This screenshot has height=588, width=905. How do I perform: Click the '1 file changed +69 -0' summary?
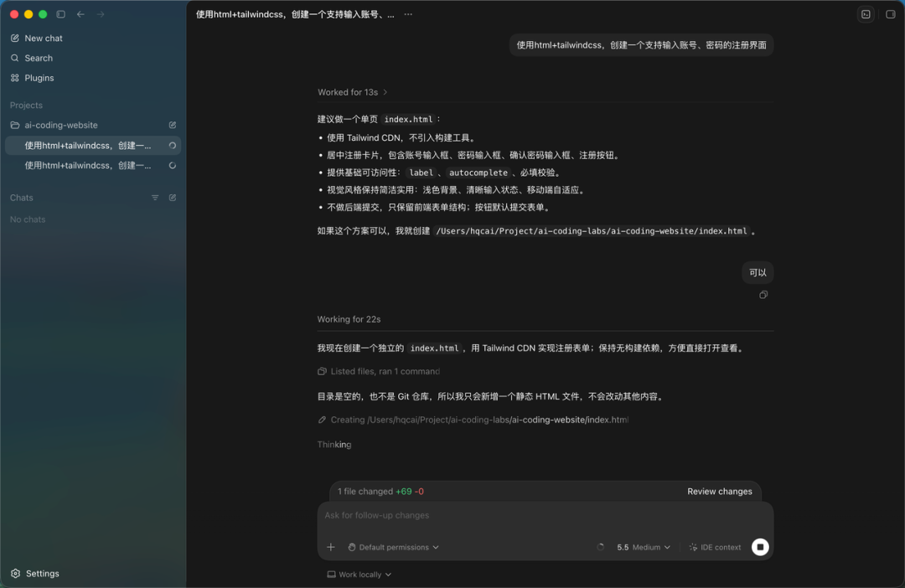tap(381, 492)
